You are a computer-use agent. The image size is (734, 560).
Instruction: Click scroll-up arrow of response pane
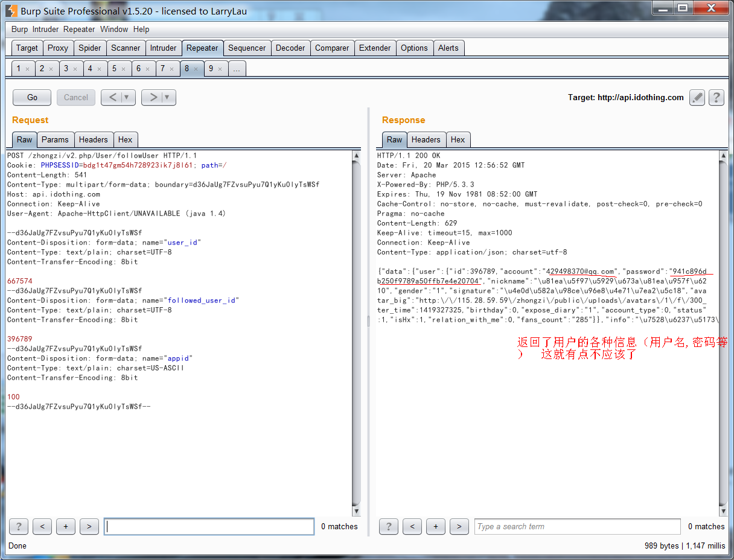pyautogui.click(x=724, y=156)
